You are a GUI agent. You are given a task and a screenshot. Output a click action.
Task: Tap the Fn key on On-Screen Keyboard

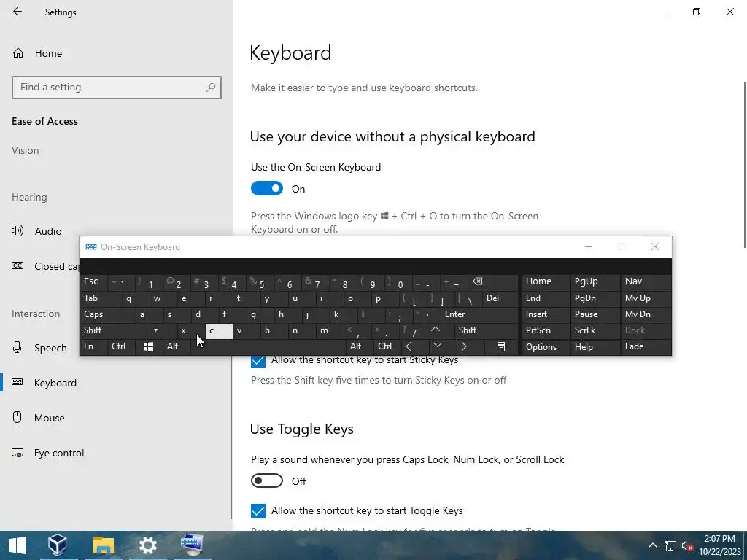click(93, 346)
